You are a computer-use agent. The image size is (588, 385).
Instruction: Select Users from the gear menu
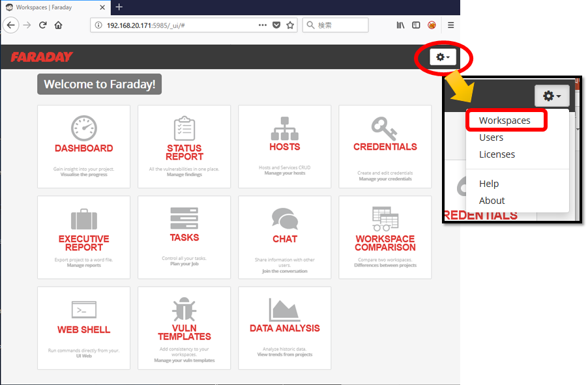pos(492,137)
